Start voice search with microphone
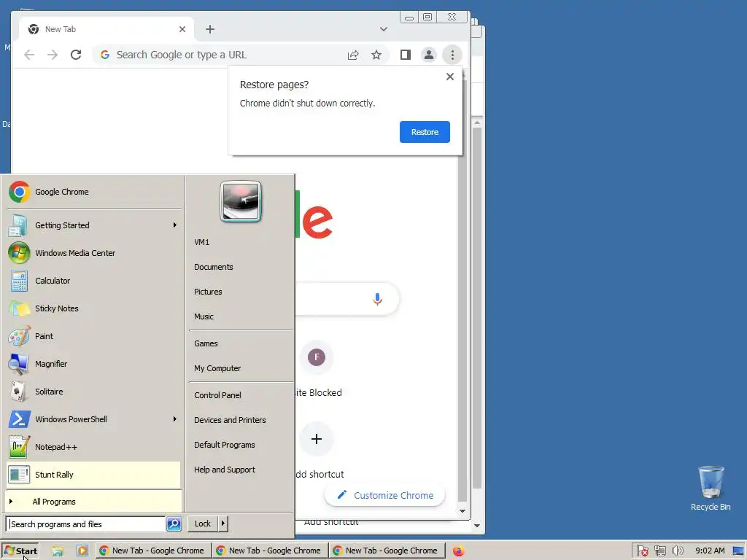This screenshot has width=747, height=560. point(377,299)
